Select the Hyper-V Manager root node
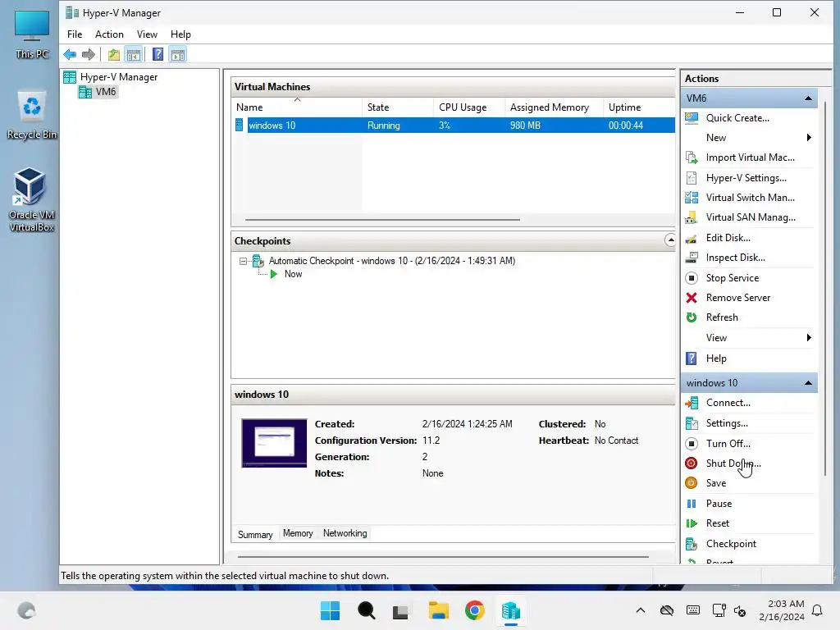 click(111, 77)
